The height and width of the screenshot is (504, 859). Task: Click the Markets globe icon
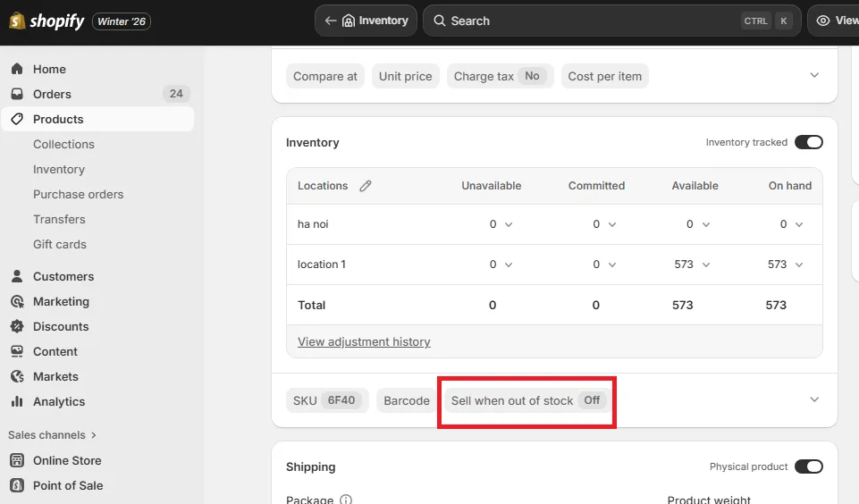(x=17, y=376)
